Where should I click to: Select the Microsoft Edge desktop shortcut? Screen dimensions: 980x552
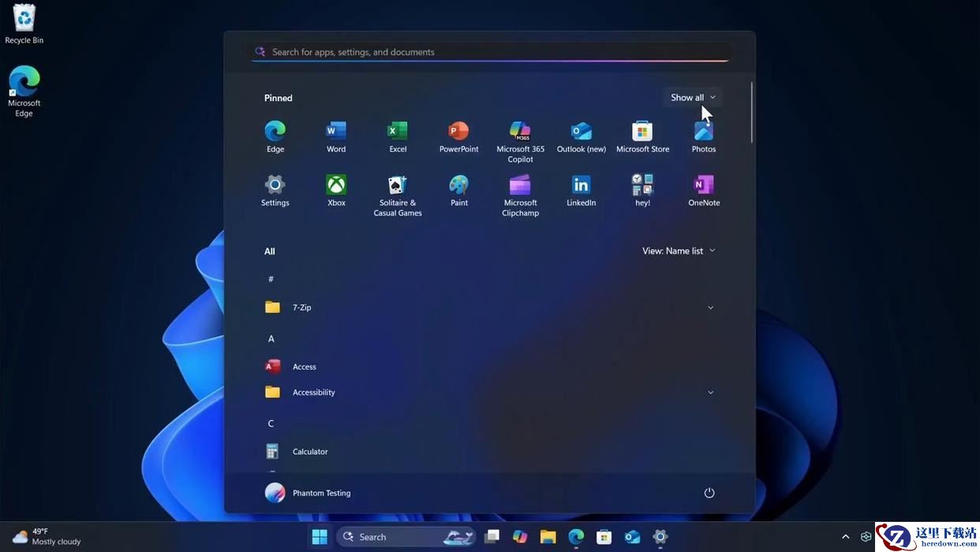tap(24, 92)
